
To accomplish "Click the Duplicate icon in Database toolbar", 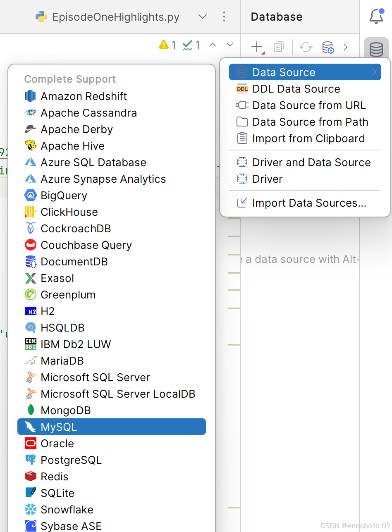I will click(279, 47).
